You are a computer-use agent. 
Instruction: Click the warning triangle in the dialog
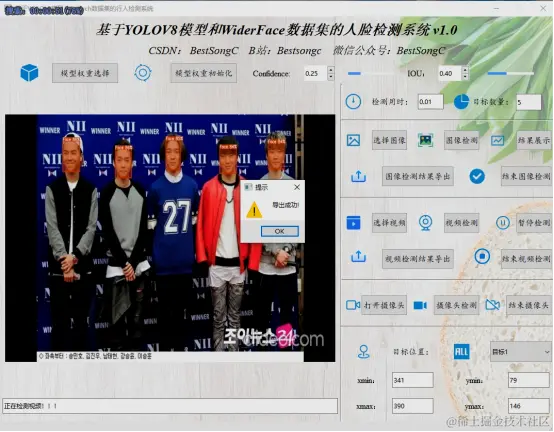point(254,210)
